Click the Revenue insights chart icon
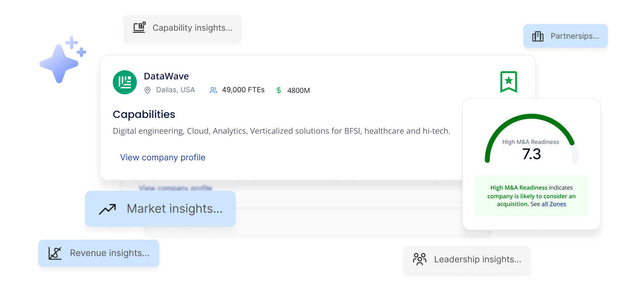Image resolution: width=644 pixels, height=288 pixels. 55,253
